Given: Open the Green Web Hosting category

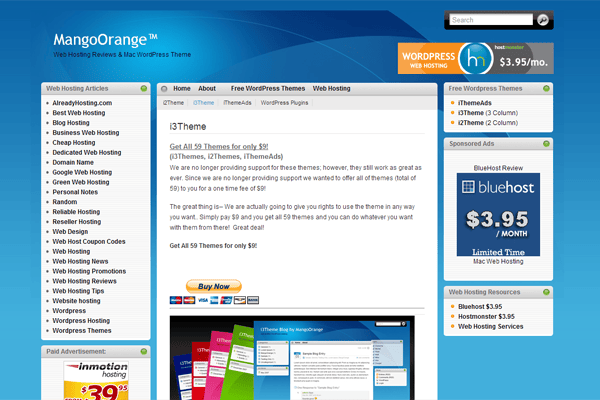Looking at the screenshot, I should [x=81, y=182].
